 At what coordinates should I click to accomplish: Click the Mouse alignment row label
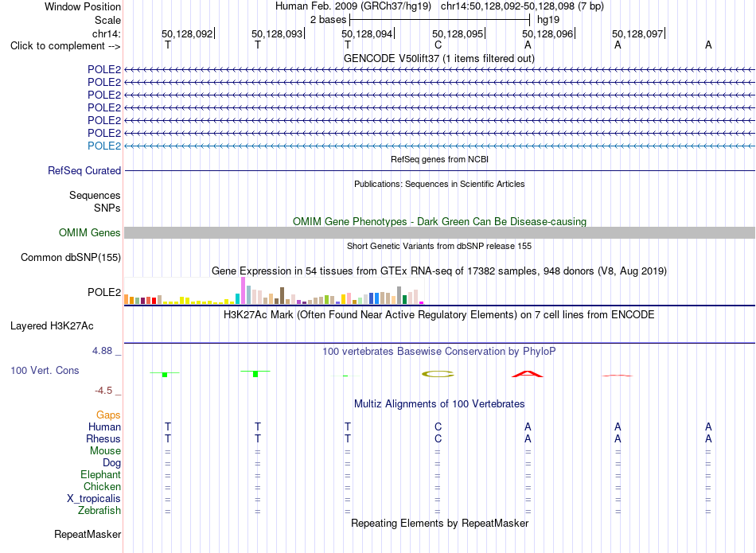(x=105, y=451)
